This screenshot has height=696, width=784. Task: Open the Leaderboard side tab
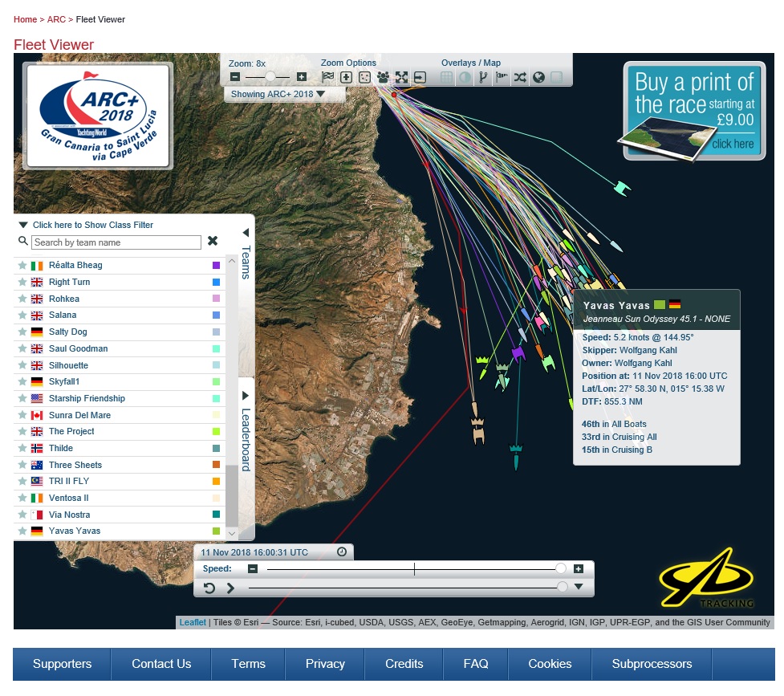click(x=246, y=440)
